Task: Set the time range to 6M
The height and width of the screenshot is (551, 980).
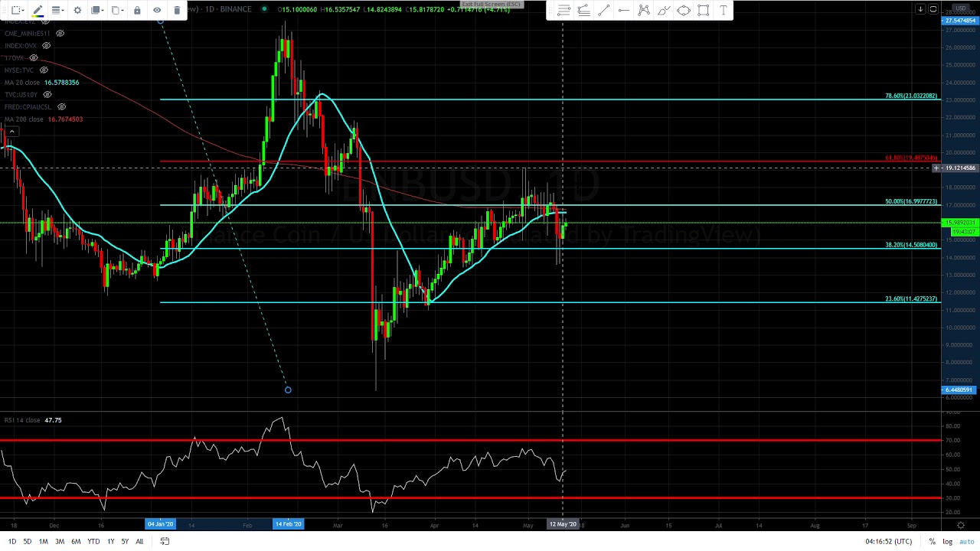Action: tap(76, 542)
